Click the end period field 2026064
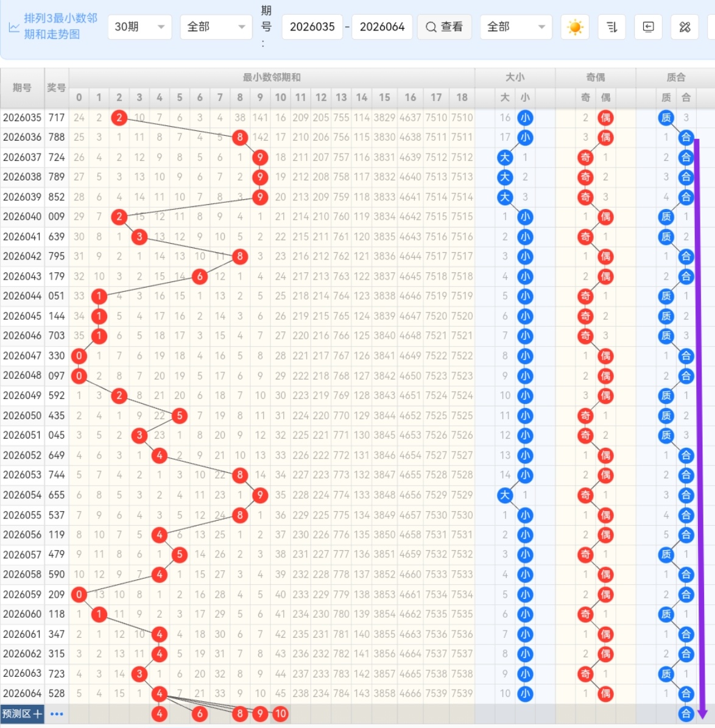 pos(382,27)
